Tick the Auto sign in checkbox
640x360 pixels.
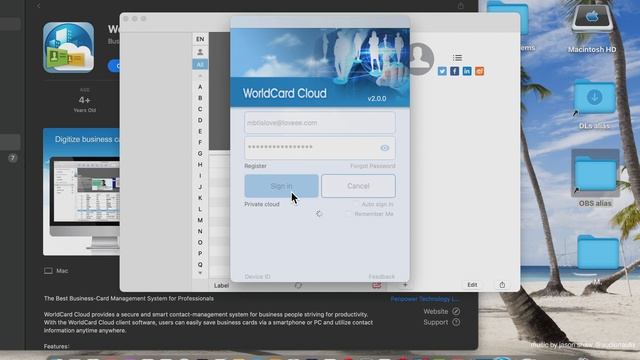point(356,204)
